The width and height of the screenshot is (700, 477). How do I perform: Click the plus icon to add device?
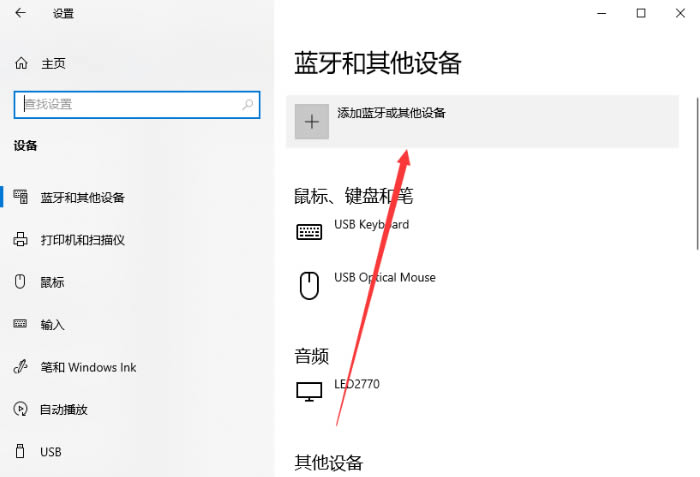[x=312, y=121]
